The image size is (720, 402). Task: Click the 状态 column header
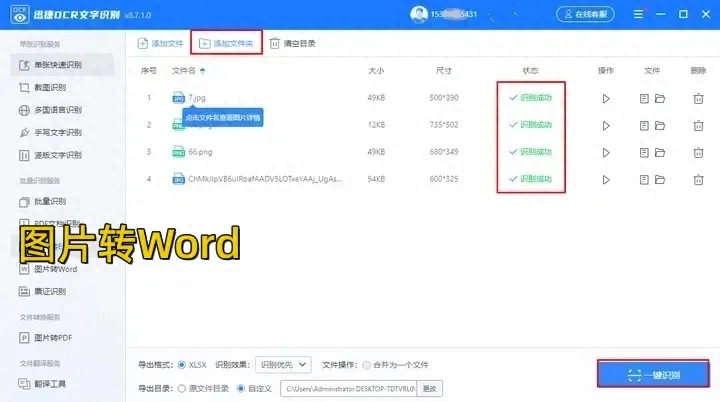tap(530, 71)
